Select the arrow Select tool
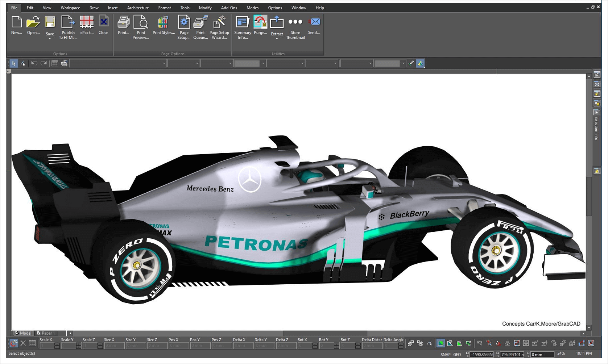 [x=13, y=63]
